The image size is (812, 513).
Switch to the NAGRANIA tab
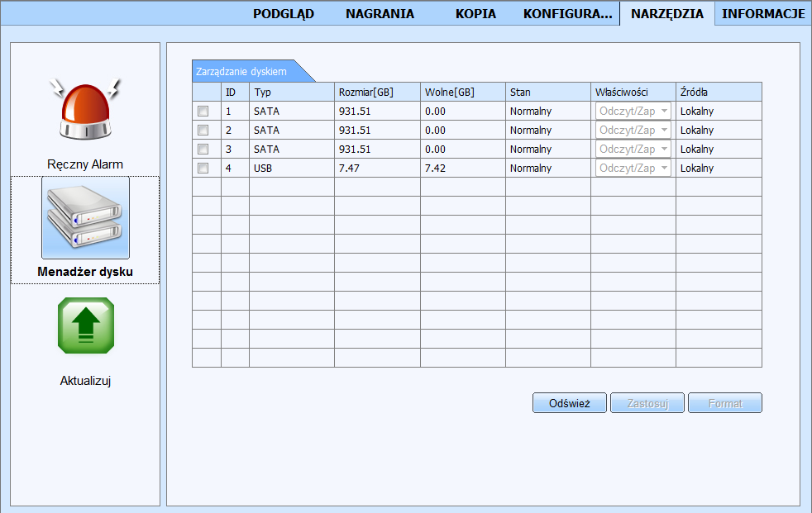(x=380, y=14)
